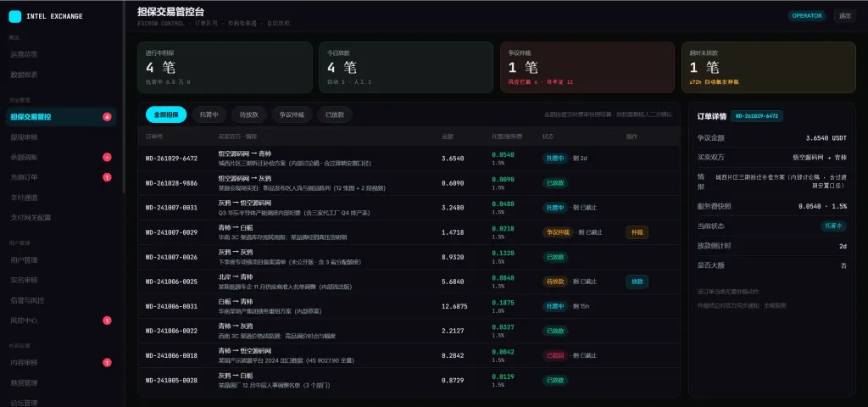This screenshot has height=407, width=868.
Task: Click the 托管中 status pill for WD-241006-0031
Action: [x=554, y=306]
